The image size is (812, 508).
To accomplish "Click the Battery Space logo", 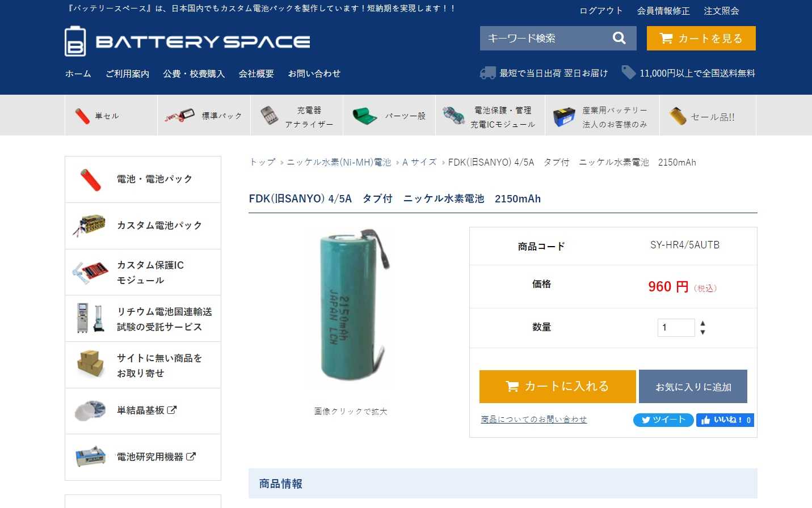I will pos(187,41).
